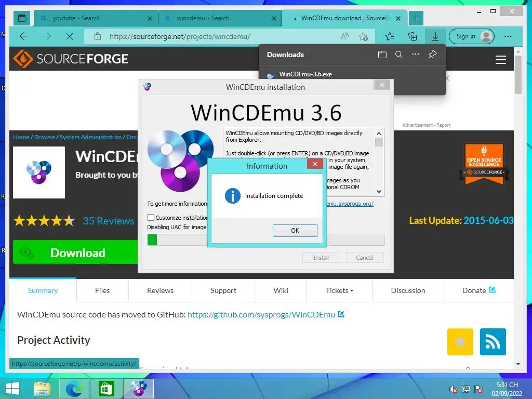The image size is (532, 399).
Task: Select the Files tab
Action: click(x=102, y=290)
